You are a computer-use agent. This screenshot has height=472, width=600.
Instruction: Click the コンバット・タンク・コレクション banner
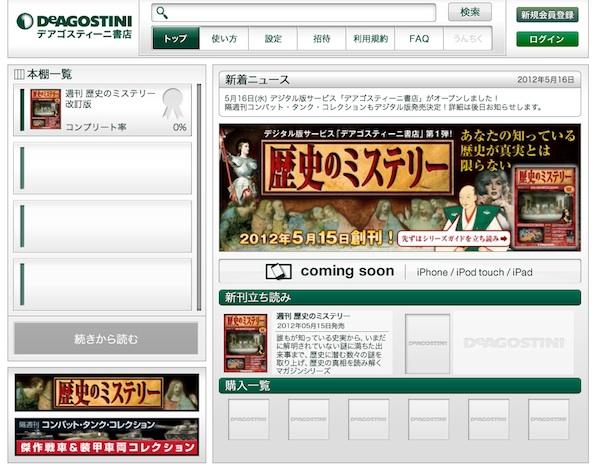[106, 436]
